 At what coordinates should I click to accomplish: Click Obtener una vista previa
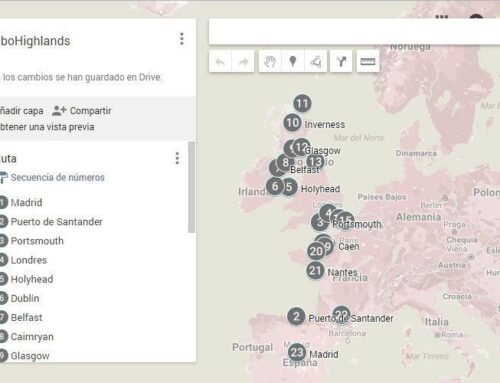point(47,127)
